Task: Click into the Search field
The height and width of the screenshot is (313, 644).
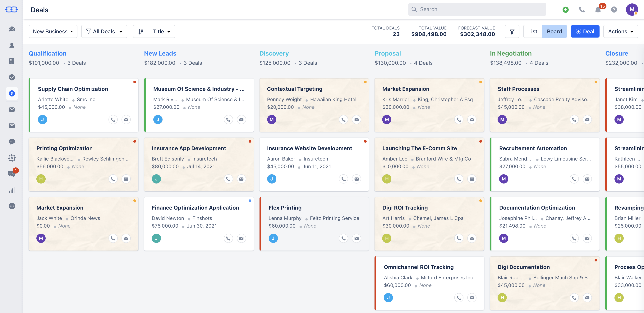Action: [x=477, y=10]
